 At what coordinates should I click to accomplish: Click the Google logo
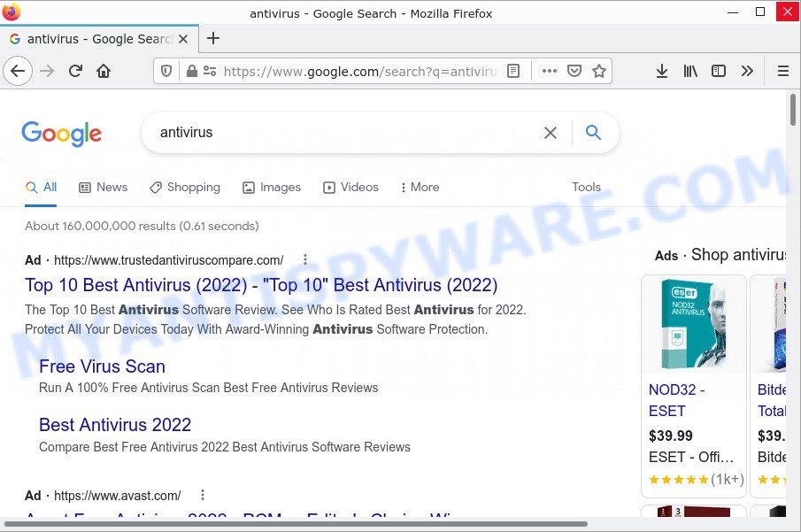pyautogui.click(x=61, y=134)
